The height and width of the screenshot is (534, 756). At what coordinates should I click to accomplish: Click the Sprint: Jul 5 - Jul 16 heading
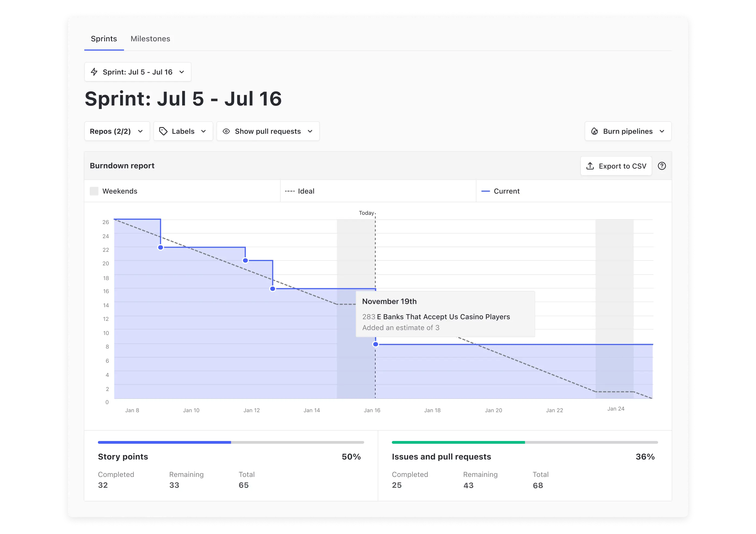click(x=183, y=99)
